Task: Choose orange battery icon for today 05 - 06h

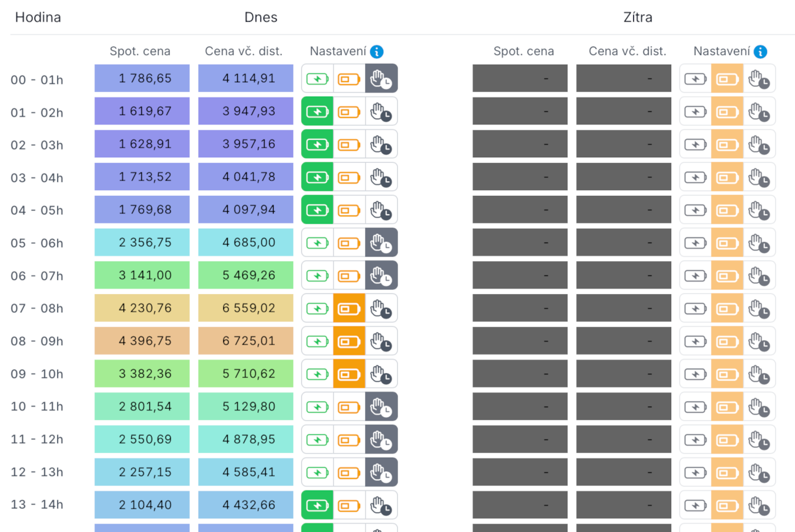Action: click(349, 243)
